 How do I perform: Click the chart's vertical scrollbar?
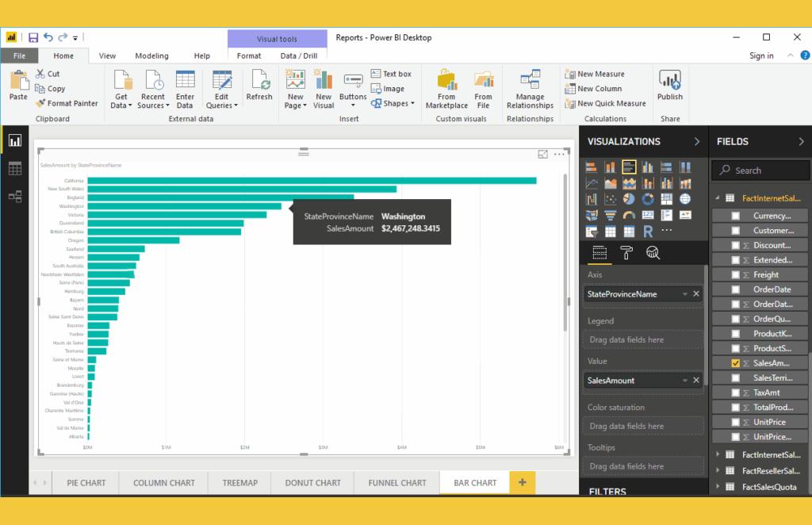(x=565, y=253)
